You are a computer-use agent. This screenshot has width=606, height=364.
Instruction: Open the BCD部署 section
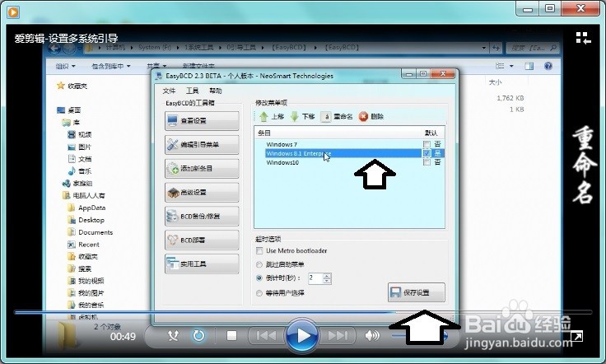(202, 240)
